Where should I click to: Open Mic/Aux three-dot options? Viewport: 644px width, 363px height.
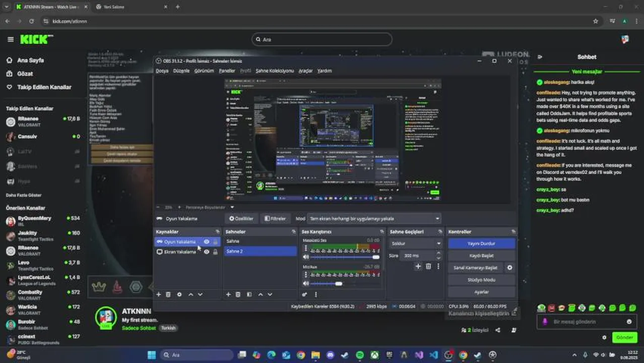(x=305, y=275)
